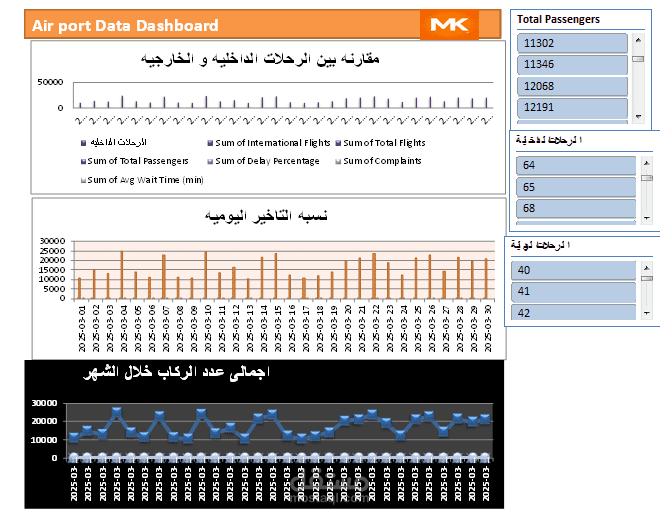Click 2025-03-30 axis label in orange chart
The image size is (660, 515).
[488, 329]
